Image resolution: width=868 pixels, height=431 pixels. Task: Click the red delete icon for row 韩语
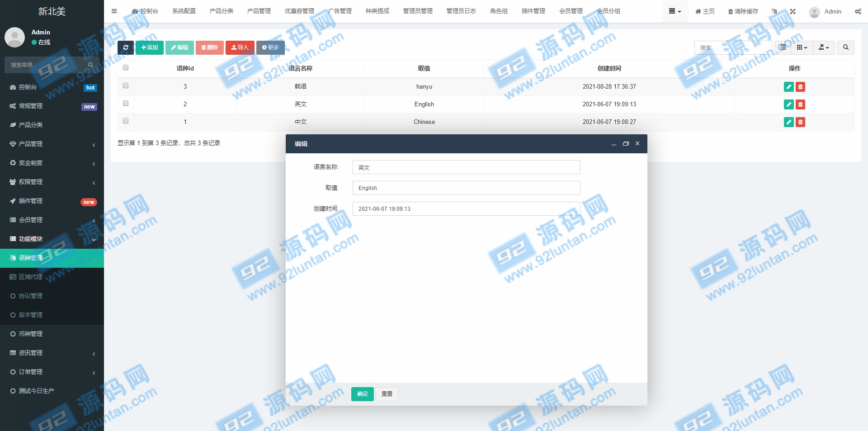point(801,87)
